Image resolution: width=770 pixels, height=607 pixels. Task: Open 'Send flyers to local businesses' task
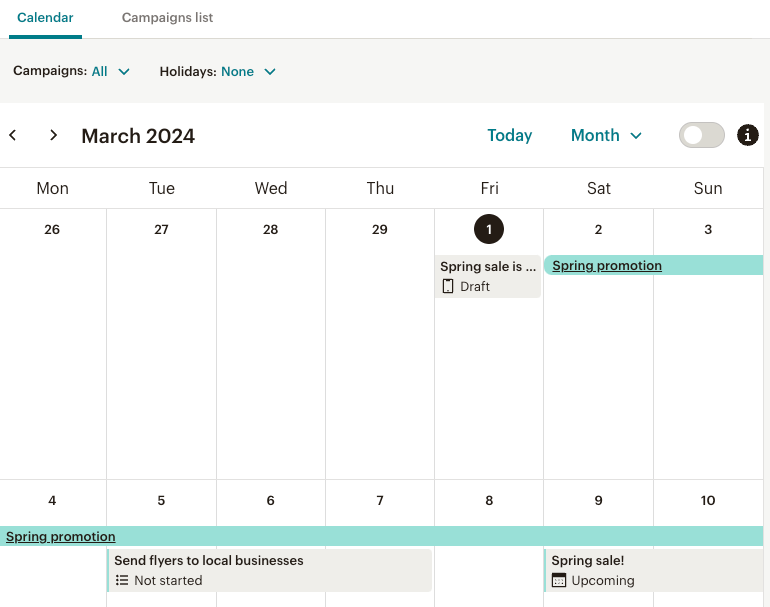209,561
